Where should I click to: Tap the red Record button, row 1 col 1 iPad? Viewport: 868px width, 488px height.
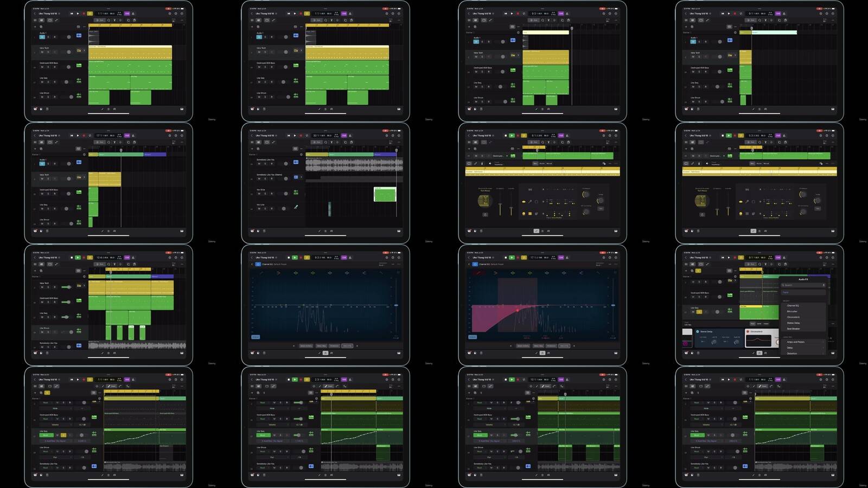84,14
